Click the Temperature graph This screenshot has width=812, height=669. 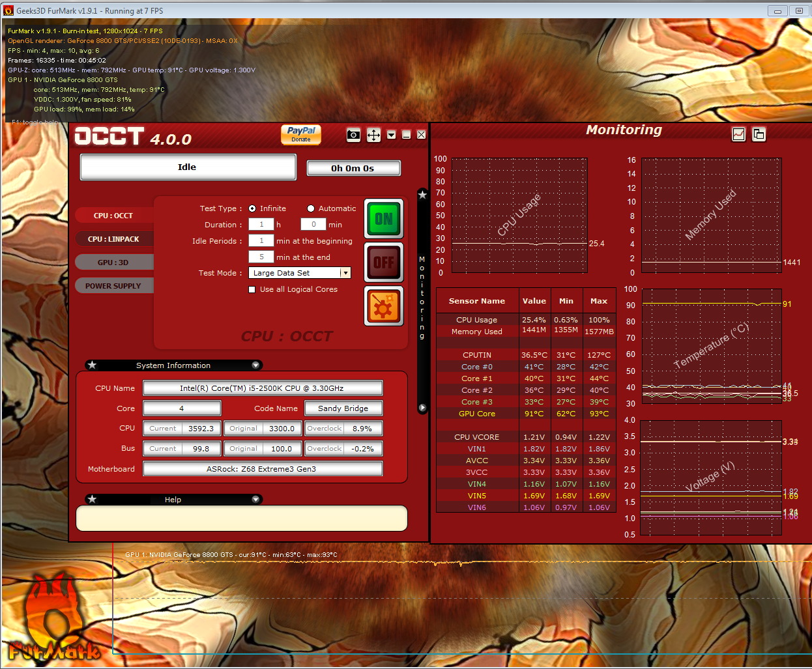pos(712,347)
